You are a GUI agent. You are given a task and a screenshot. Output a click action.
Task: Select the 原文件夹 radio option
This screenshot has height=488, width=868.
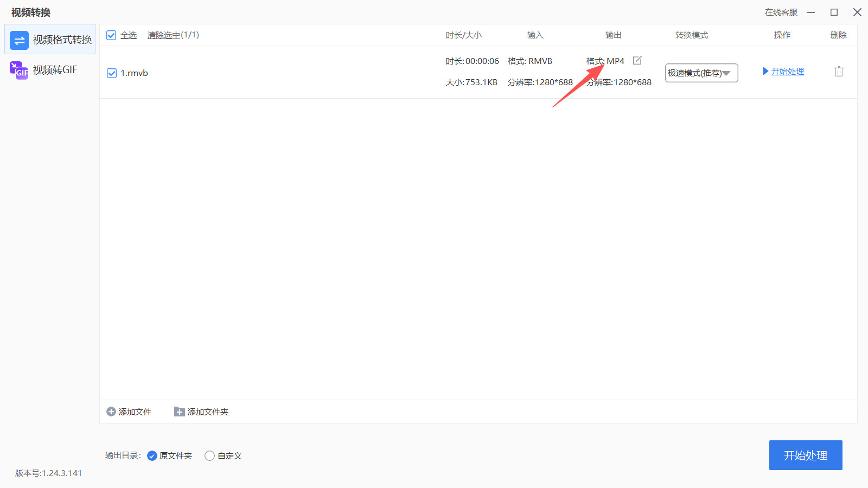(x=152, y=455)
